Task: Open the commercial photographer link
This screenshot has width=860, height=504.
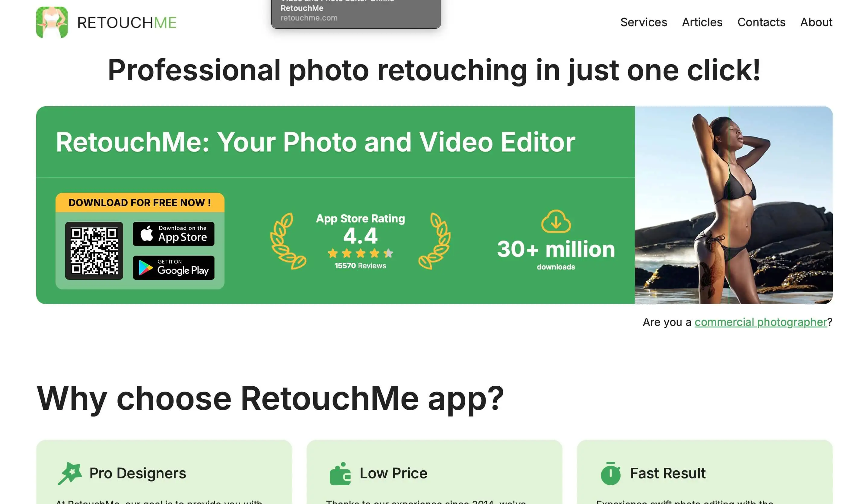Action: tap(760, 322)
